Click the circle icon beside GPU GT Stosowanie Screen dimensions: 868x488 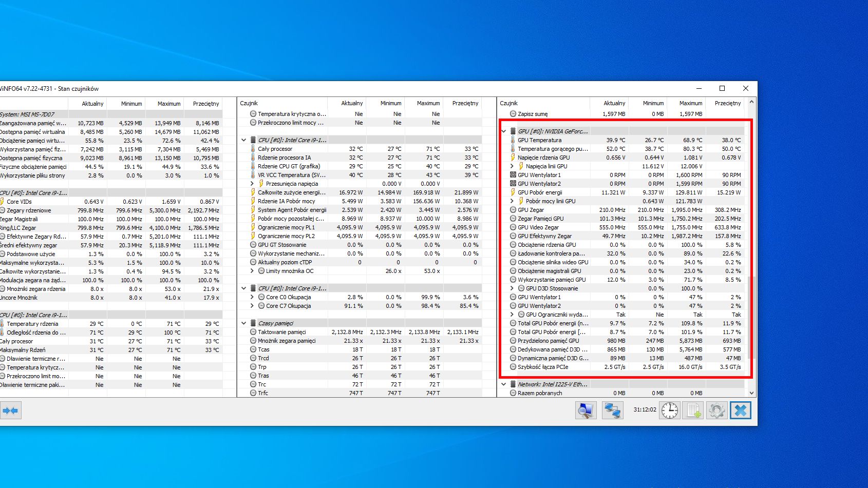[x=253, y=245]
